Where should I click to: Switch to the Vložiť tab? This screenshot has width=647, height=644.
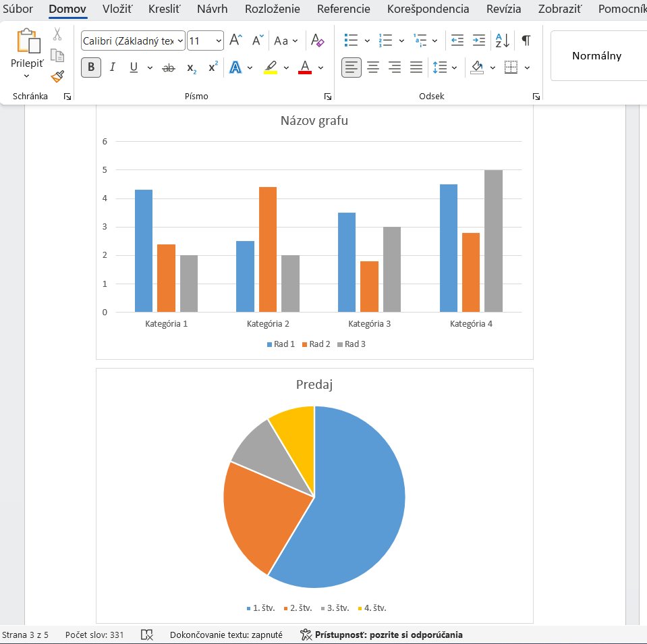(x=117, y=9)
